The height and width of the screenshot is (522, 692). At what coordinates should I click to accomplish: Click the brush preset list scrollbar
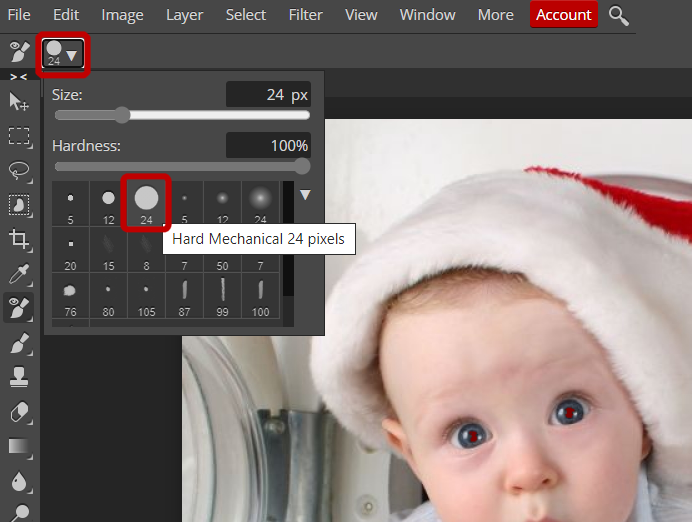pos(288,239)
